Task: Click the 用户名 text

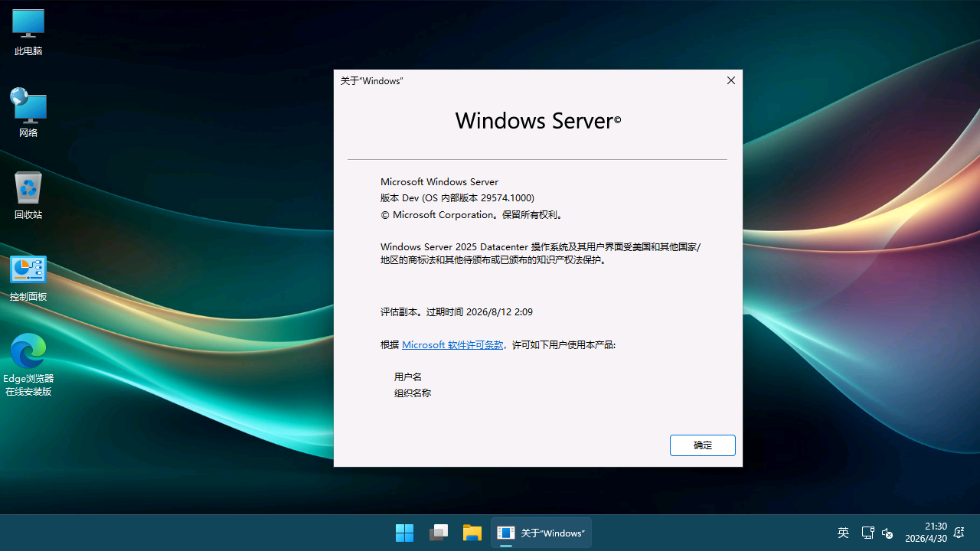Action: pyautogui.click(x=408, y=377)
